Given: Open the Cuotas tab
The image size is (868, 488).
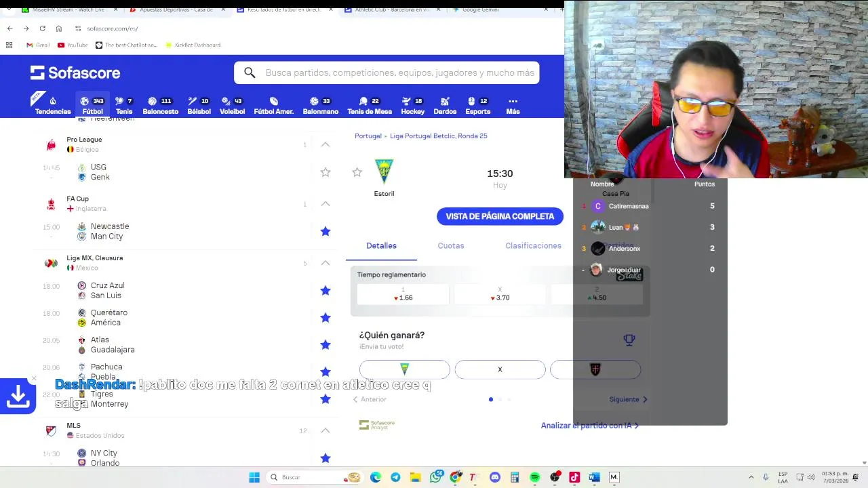Looking at the screenshot, I should (451, 245).
